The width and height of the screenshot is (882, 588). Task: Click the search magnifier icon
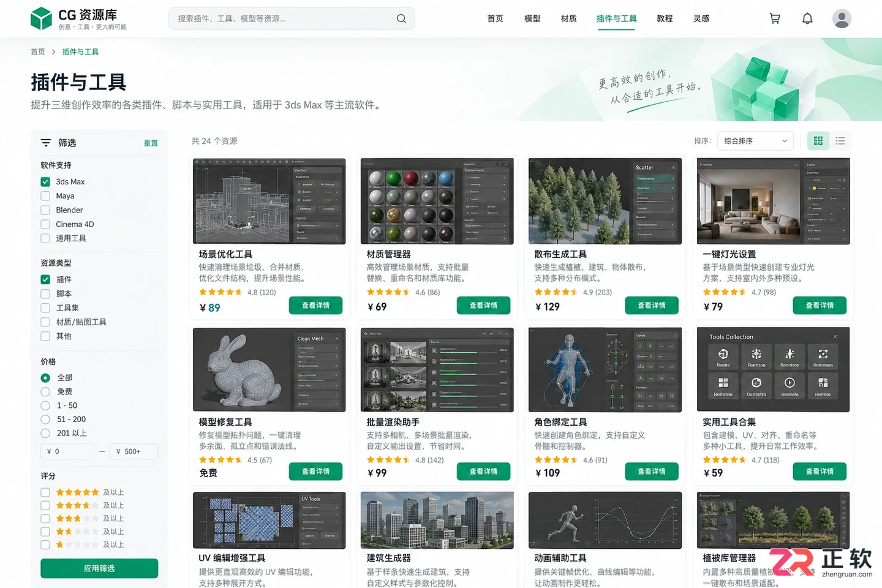(x=401, y=18)
